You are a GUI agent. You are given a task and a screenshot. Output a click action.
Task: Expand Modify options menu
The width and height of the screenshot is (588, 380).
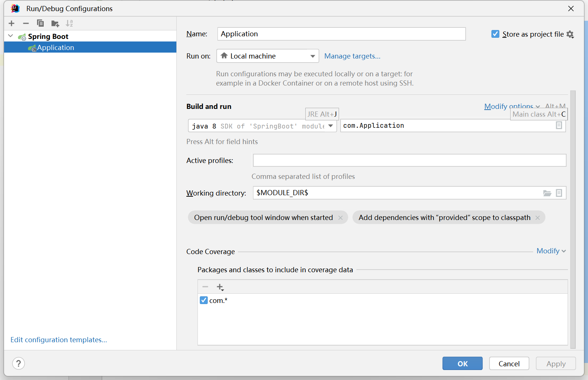pos(512,106)
